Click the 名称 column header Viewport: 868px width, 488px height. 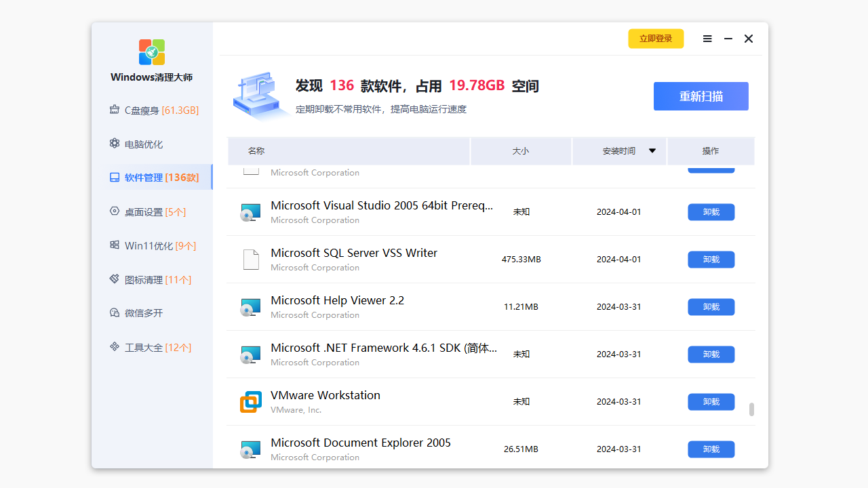[256, 150]
